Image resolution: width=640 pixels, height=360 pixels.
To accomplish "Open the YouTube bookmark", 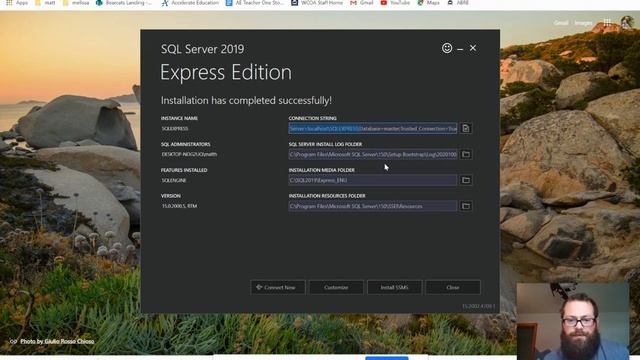I will [x=395, y=3].
